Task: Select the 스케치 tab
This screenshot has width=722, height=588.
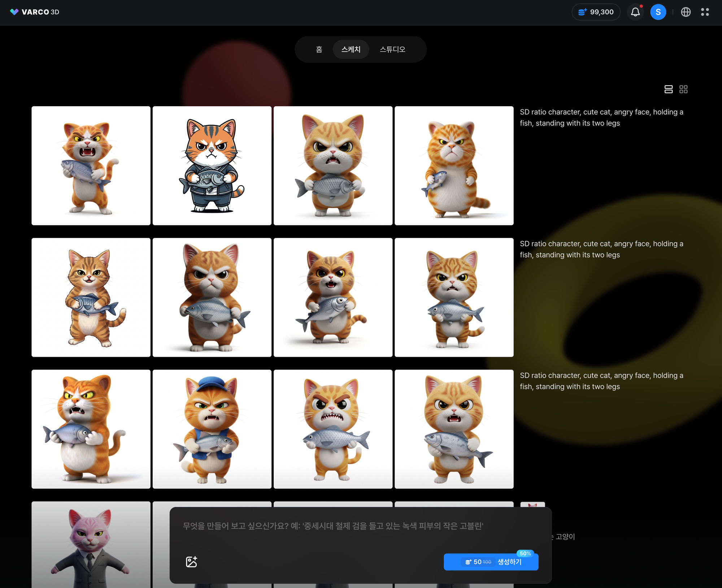Action: tap(351, 49)
